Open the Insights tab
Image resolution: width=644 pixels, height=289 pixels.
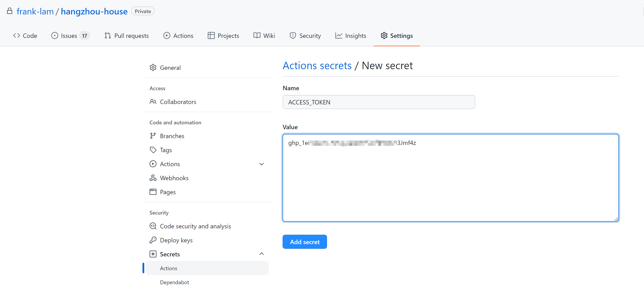(x=350, y=36)
